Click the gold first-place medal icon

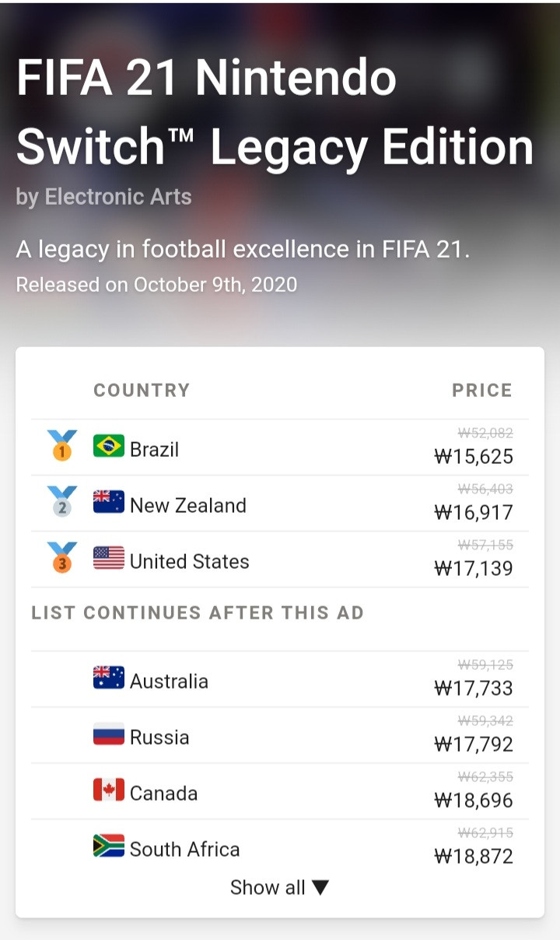tap(61, 446)
